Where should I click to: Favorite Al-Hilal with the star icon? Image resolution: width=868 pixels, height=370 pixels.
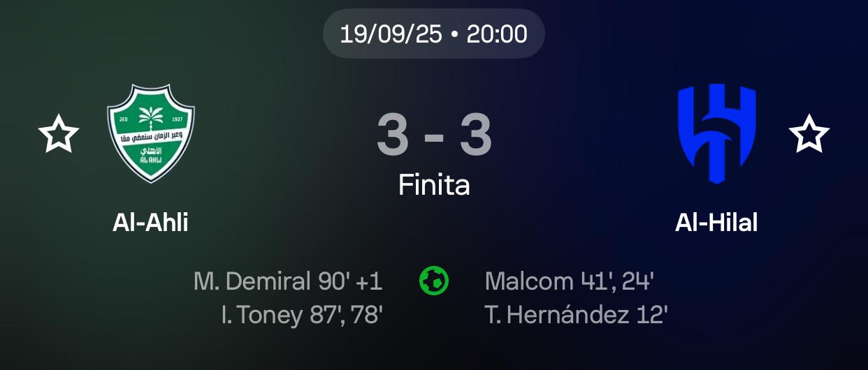click(x=809, y=135)
